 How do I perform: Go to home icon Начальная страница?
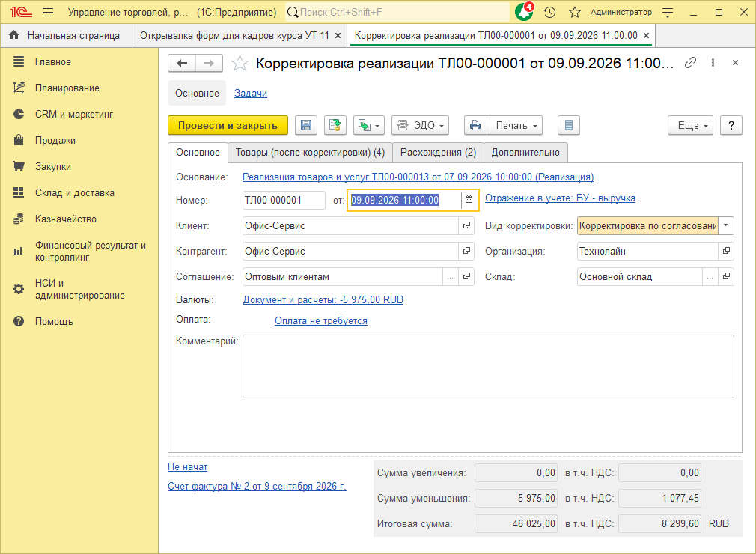click(14, 35)
